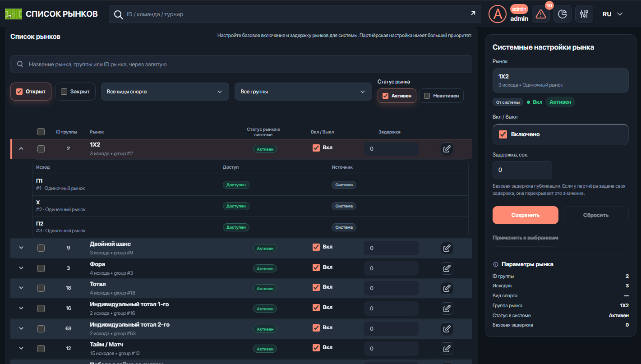Toggle Вкл checkbox for Тотал row
This screenshot has height=364, width=641.
click(316, 287)
